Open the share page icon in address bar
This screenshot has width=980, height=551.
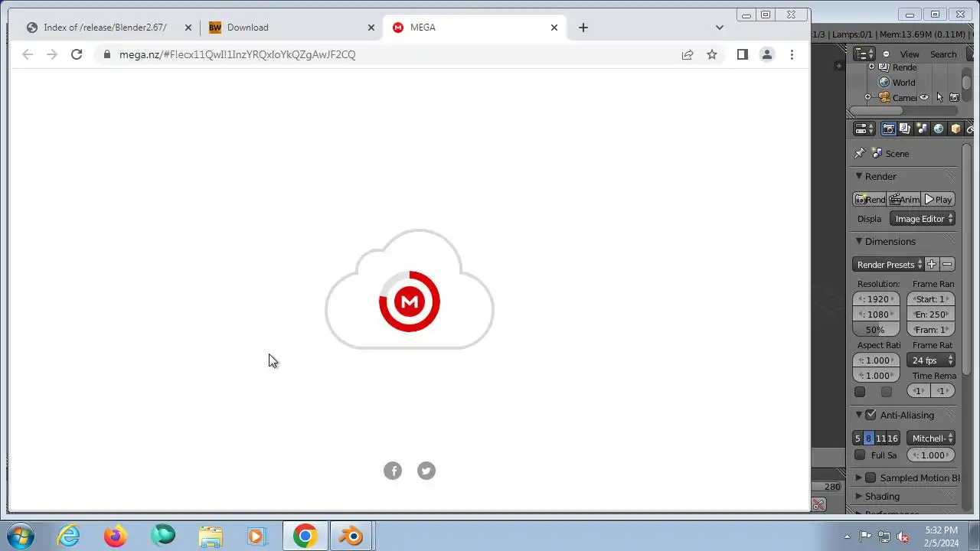point(688,54)
